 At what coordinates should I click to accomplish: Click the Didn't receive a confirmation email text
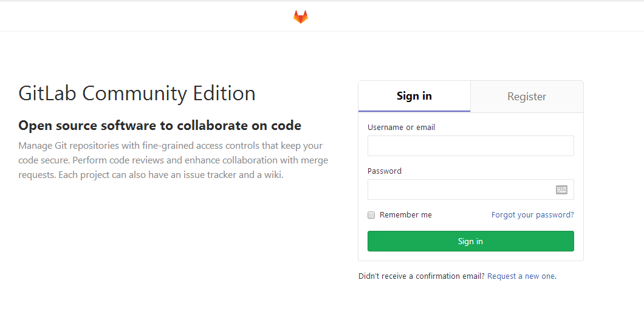421,276
